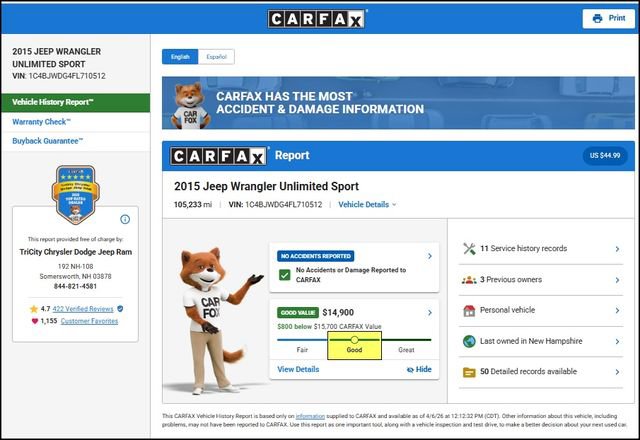Switch report language to Español
The height and width of the screenshot is (440, 640).
(x=215, y=57)
